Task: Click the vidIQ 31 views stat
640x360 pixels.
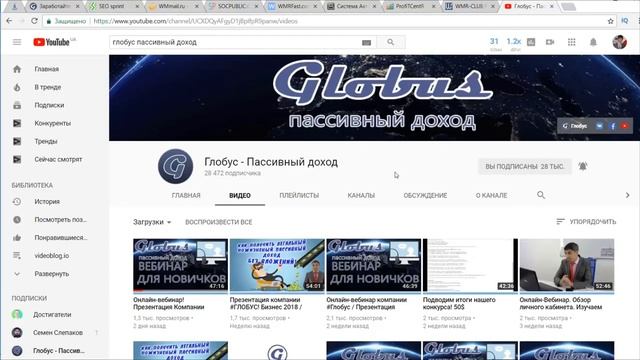Action: 495,44
